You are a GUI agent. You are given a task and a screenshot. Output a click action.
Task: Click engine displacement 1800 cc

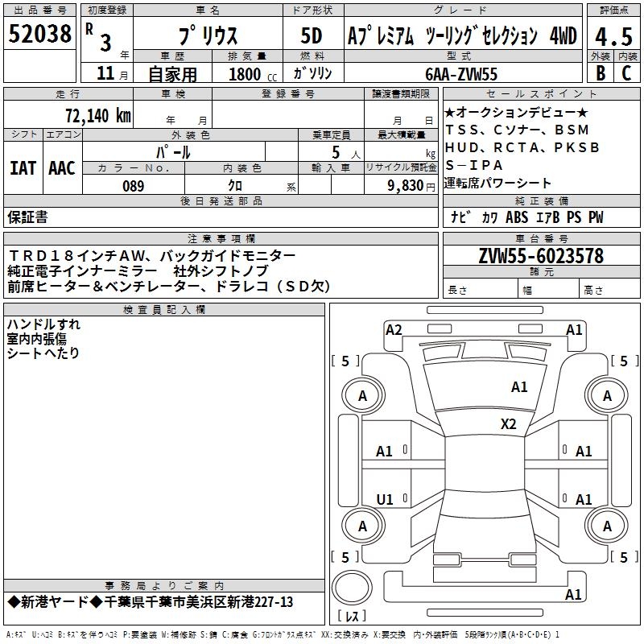pyautogui.click(x=253, y=74)
